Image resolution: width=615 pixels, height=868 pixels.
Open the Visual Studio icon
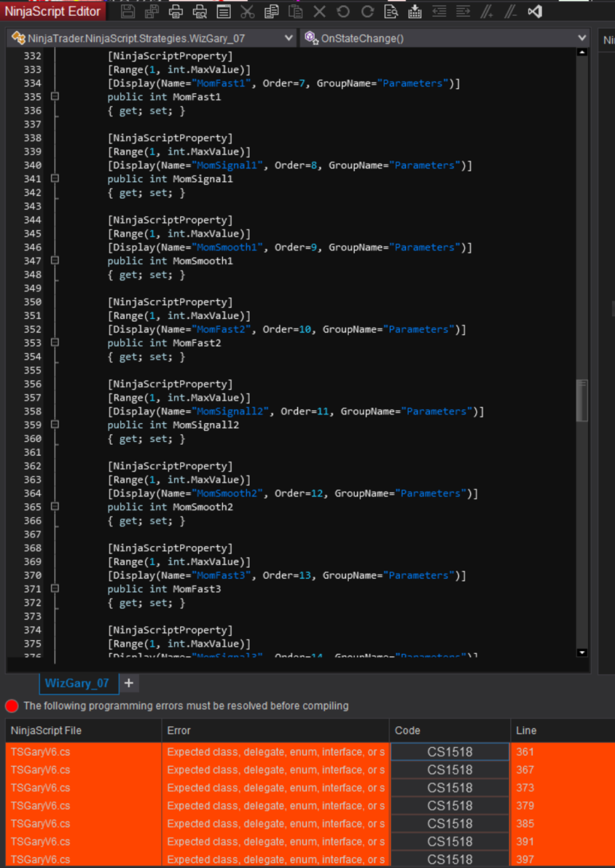tap(535, 11)
